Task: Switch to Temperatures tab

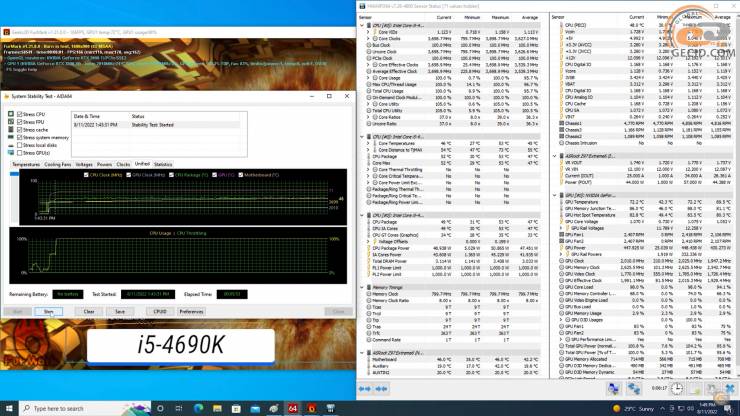Action: pos(26,164)
